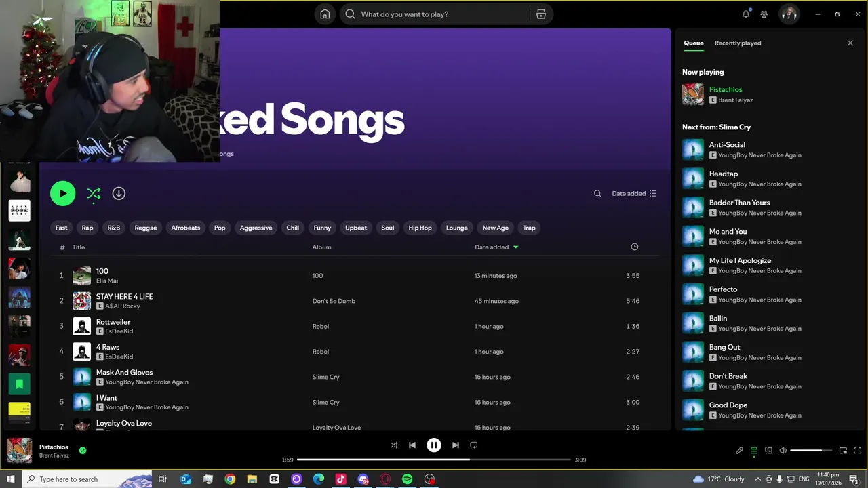This screenshot has height=488, width=868.
Task: Open the notifications bell
Action: click(x=746, y=14)
